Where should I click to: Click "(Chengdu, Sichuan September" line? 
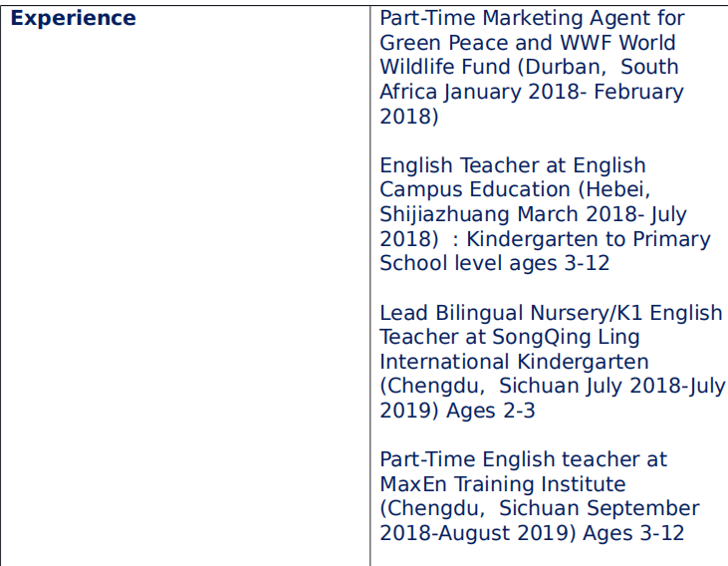pyautogui.click(x=539, y=508)
